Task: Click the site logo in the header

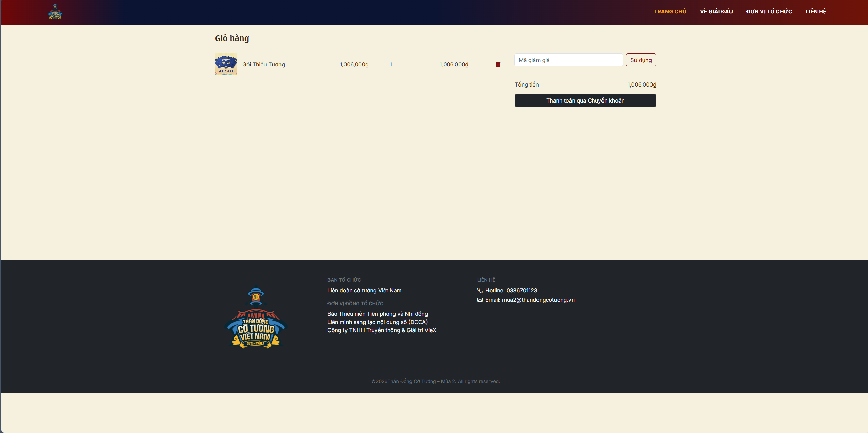Action: point(55,12)
